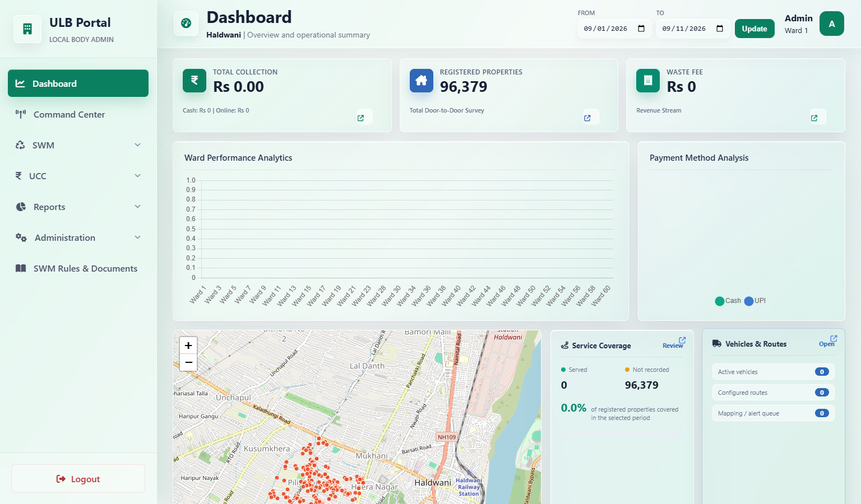
Task: Open the TO date calendar picker icon
Action: coord(720,29)
